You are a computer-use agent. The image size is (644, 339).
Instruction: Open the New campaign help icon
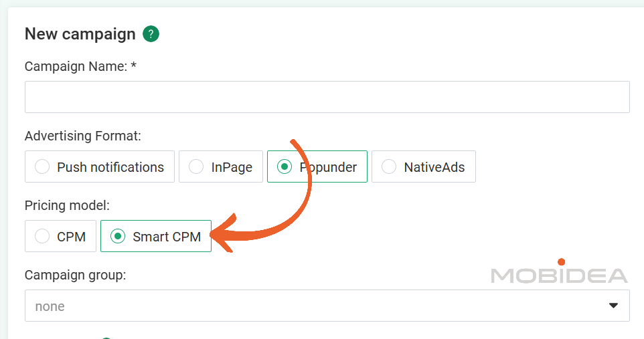pos(151,33)
